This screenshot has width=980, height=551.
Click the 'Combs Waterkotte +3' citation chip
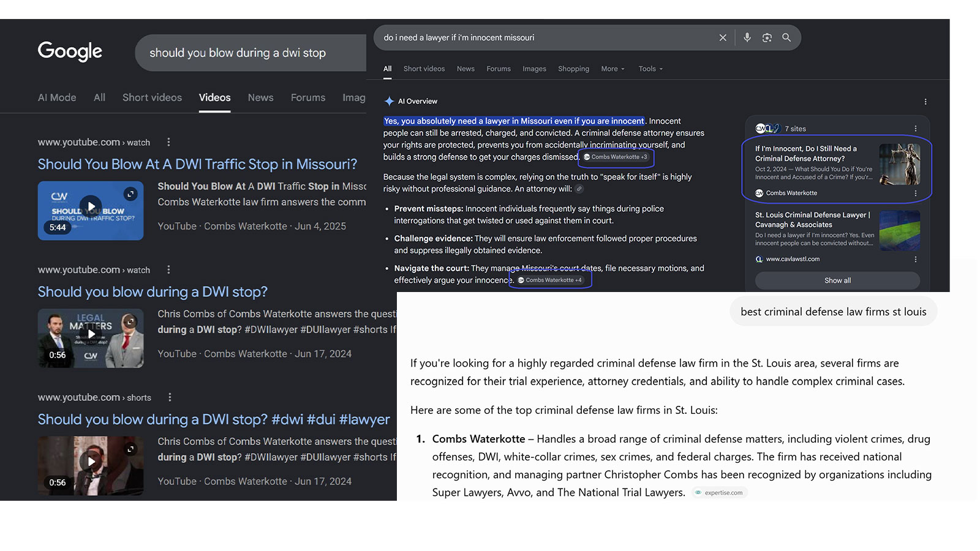click(x=616, y=157)
